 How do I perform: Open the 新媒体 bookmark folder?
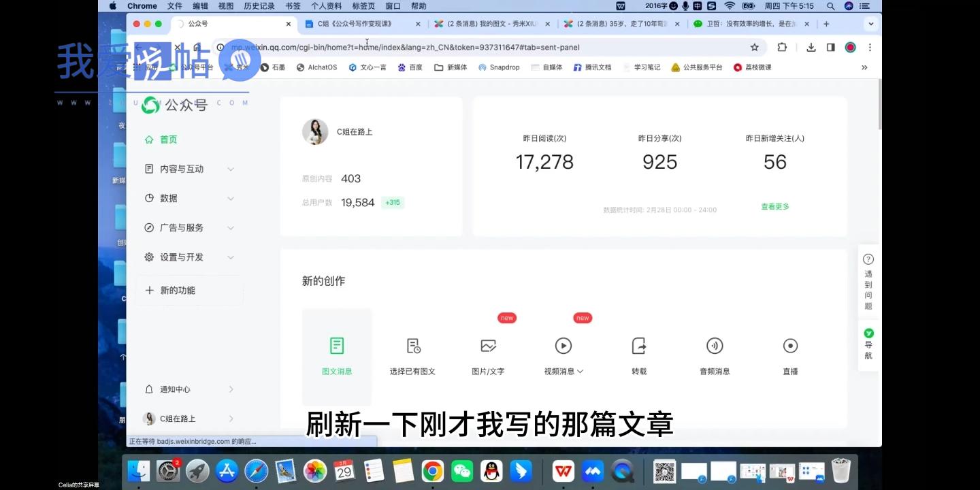pyautogui.click(x=451, y=67)
